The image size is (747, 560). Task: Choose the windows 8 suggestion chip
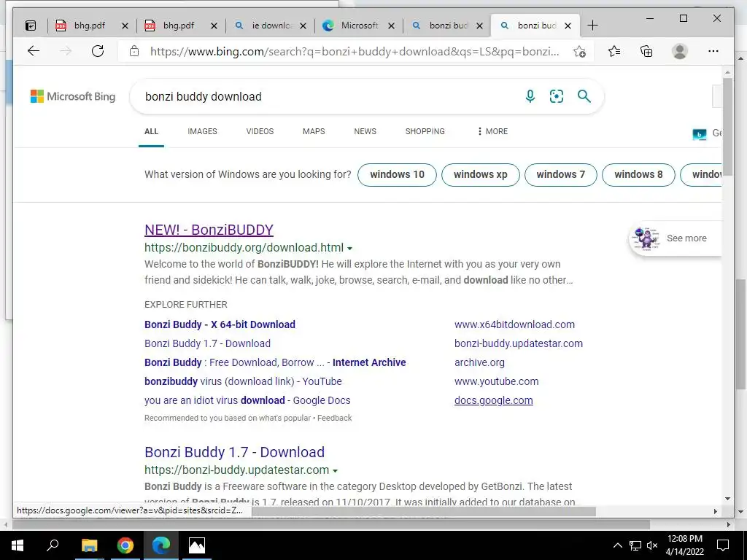point(638,174)
